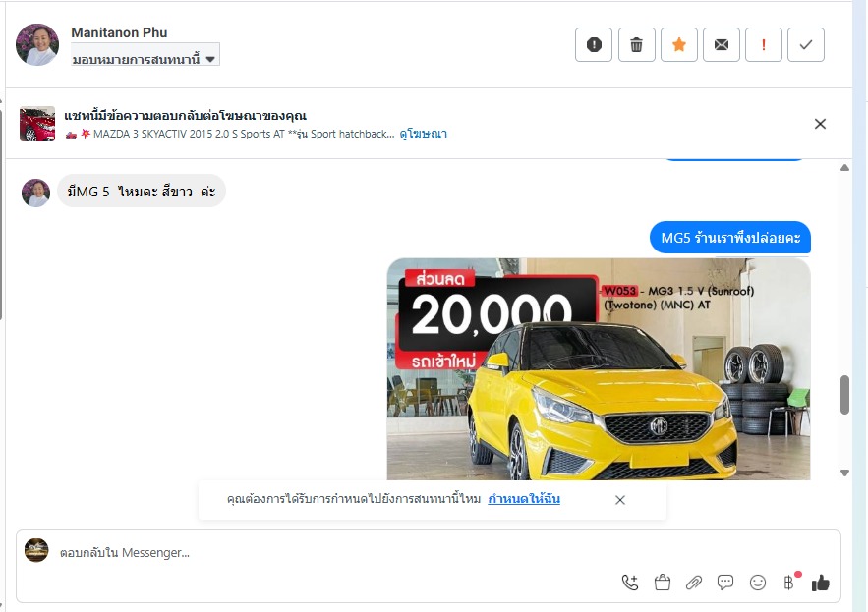Screen dimensions: 868x612
Task: Open Manitanon Phu profile picture in header
Action: click(x=37, y=45)
